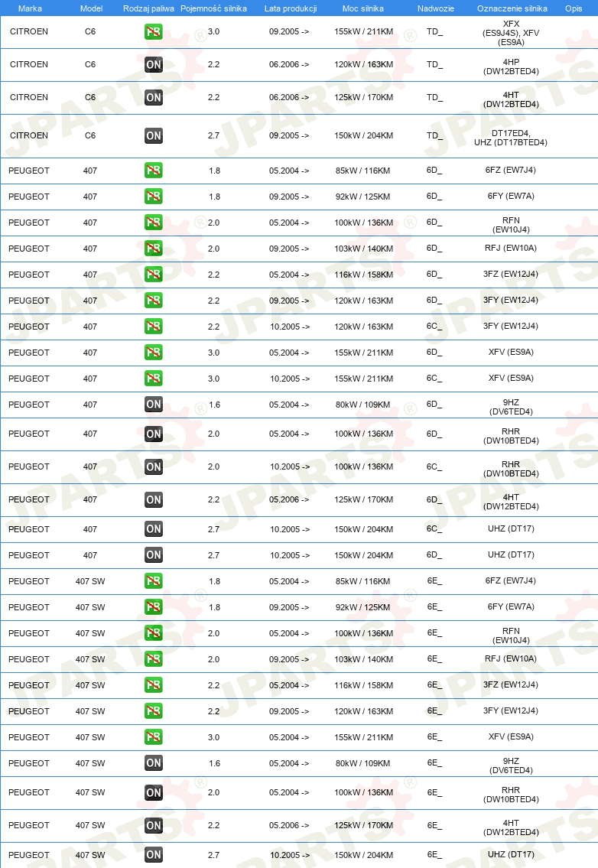Click the diesel ON icon in the Citroen C6 2.7 row

point(154,135)
